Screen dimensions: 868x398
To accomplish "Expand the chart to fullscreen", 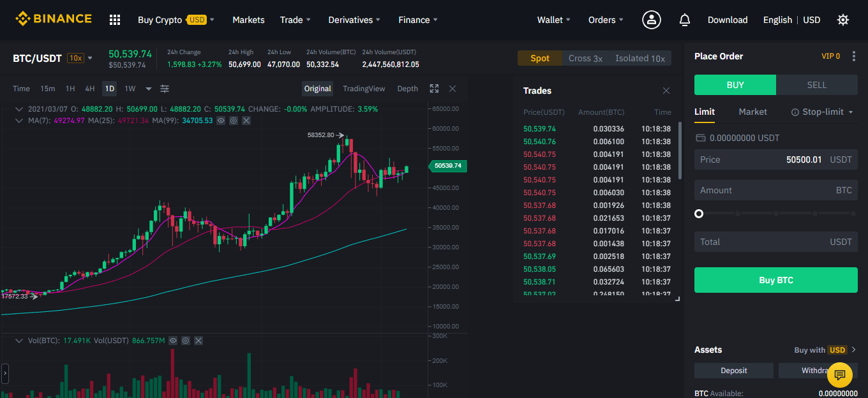I will 434,89.
